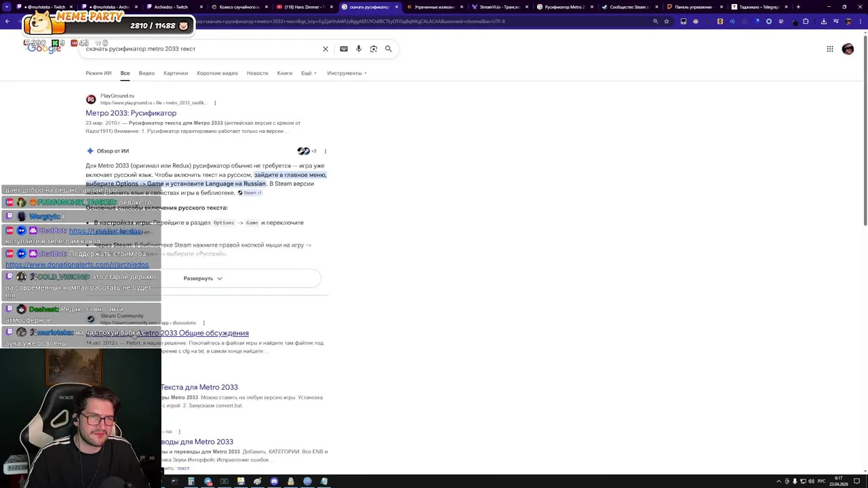
Task: Open browser downloads
Action: [x=823, y=21]
